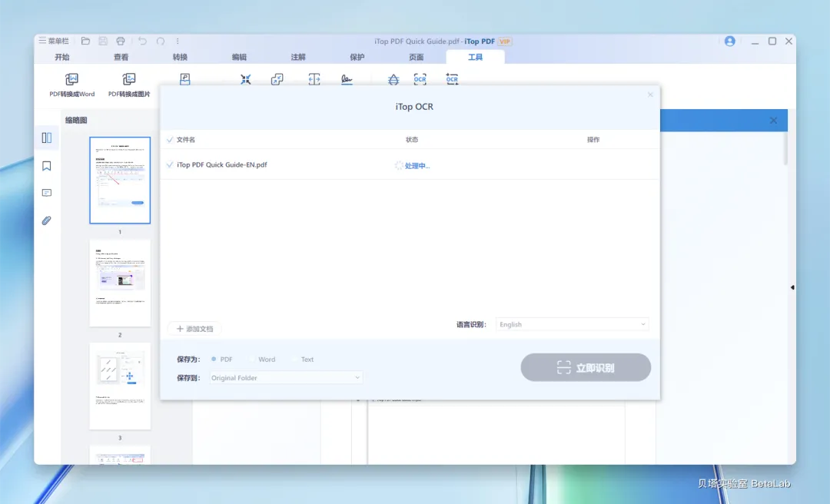
Task: Click the right panel collapse arrow
Action: 792,287
